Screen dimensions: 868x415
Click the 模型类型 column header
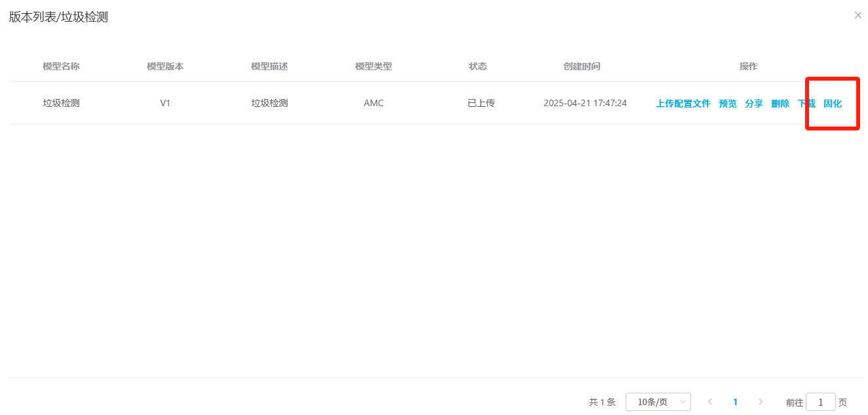(373, 66)
